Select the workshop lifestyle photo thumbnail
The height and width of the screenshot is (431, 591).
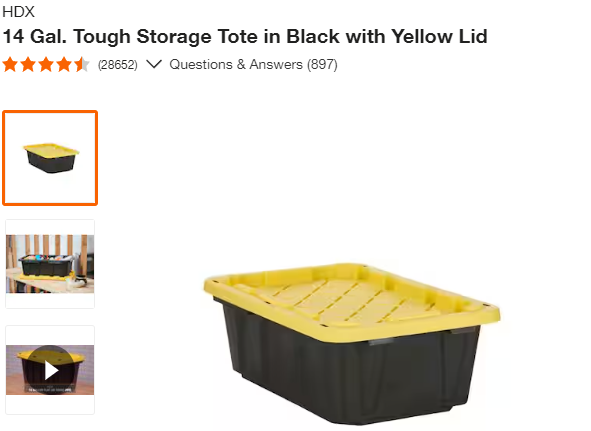tap(50, 264)
